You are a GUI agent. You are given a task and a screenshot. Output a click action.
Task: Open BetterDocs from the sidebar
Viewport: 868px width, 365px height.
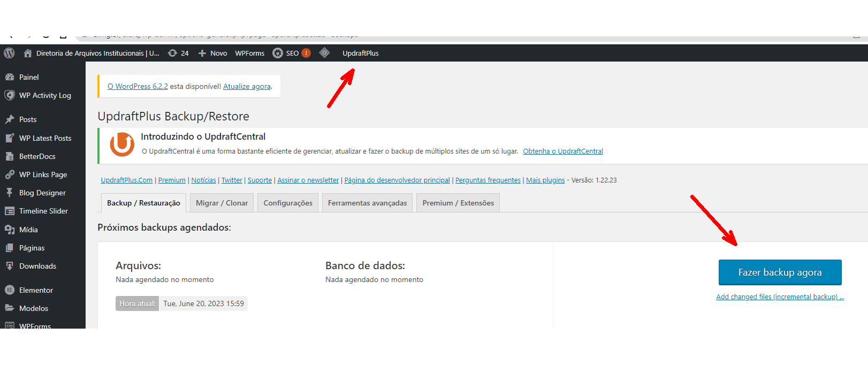click(x=37, y=156)
